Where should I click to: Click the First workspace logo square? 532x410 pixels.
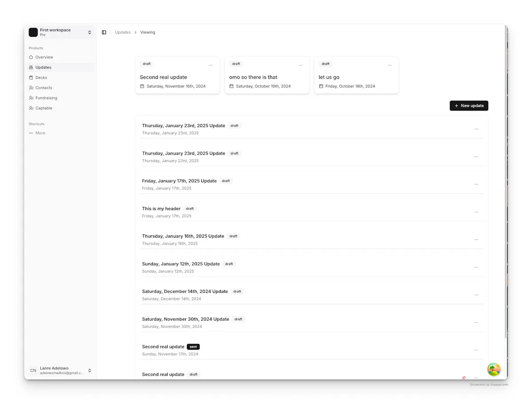[33, 32]
